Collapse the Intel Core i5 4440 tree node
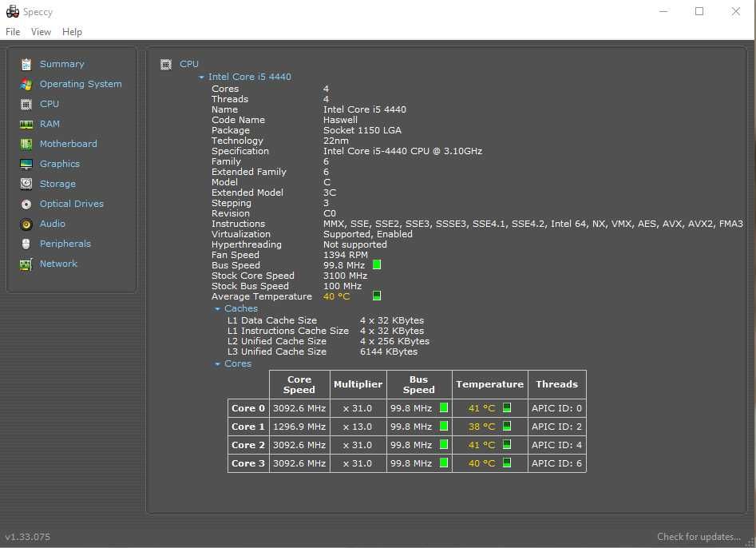756x548 pixels. 201,77
